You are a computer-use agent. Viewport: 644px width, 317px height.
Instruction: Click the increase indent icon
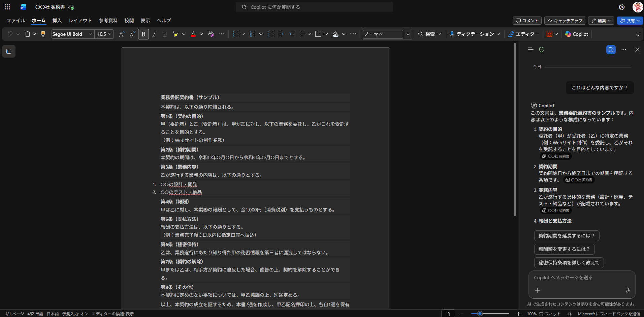[x=292, y=34]
